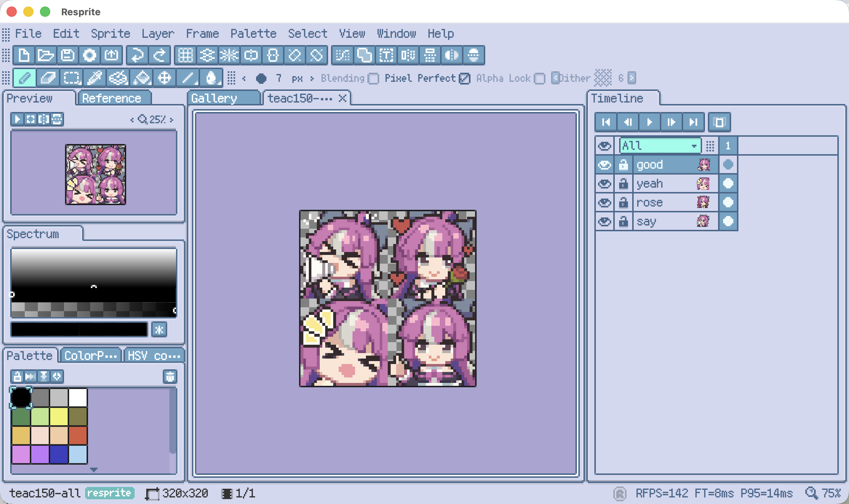Select the rectangular marquee selection tool
The height and width of the screenshot is (504, 849).
point(71,78)
